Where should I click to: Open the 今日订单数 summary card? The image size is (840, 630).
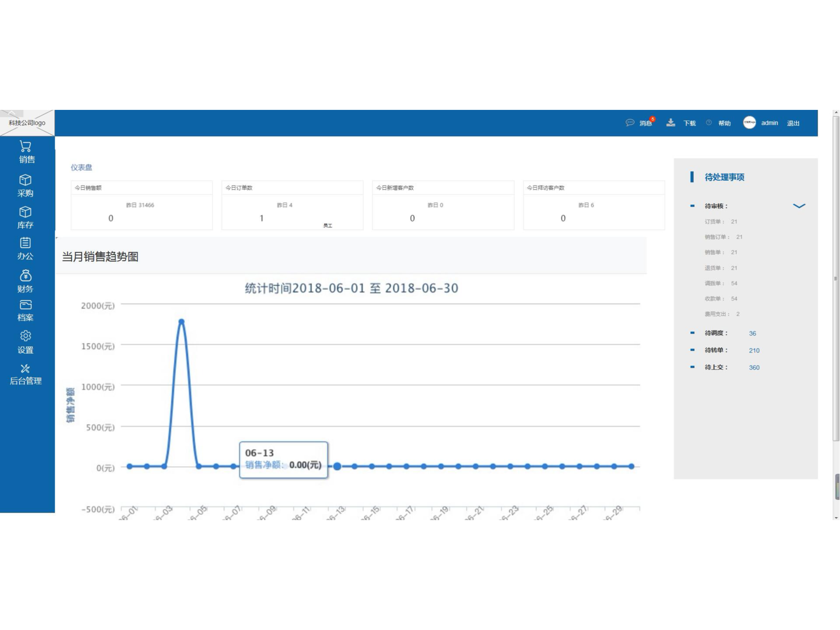(292, 205)
